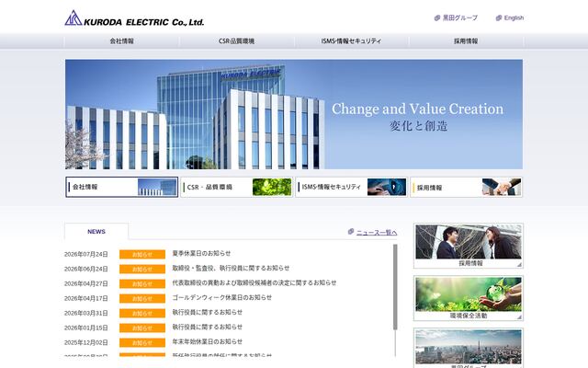Select the 採用情報 handshake banner button

click(x=466, y=187)
